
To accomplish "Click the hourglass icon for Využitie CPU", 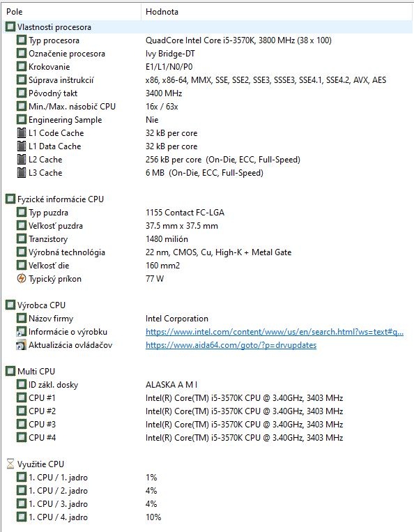I will click(x=10, y=464).
